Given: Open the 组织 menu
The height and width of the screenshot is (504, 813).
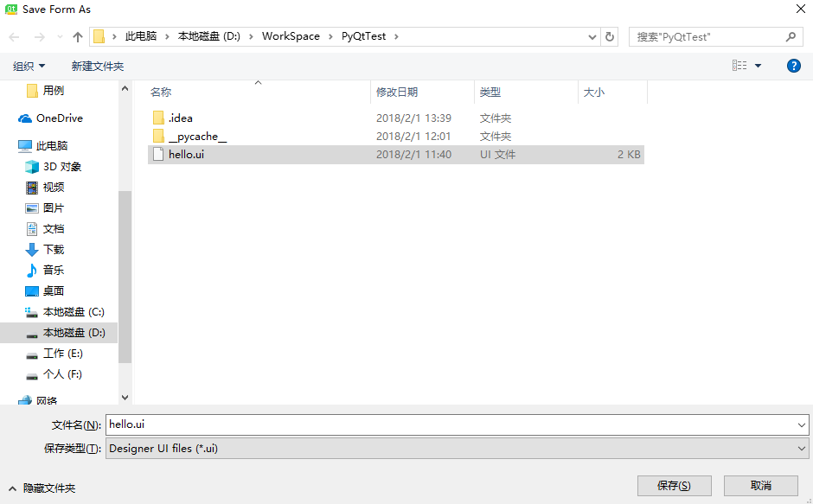Looking at the screenshot, I should 29,67.
